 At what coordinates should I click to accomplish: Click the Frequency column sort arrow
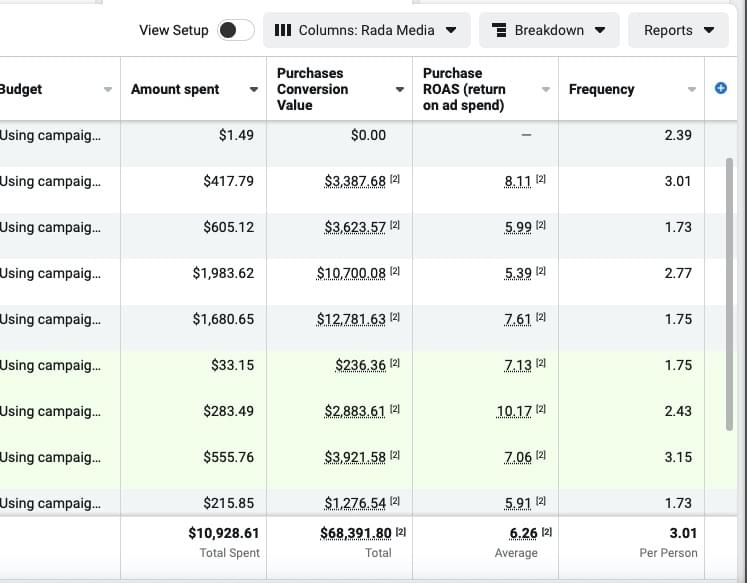[x=692, y=90]
